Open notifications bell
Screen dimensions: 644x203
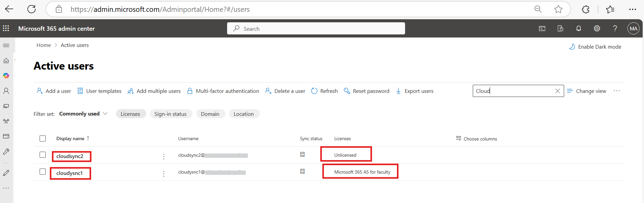coord(579,28)
